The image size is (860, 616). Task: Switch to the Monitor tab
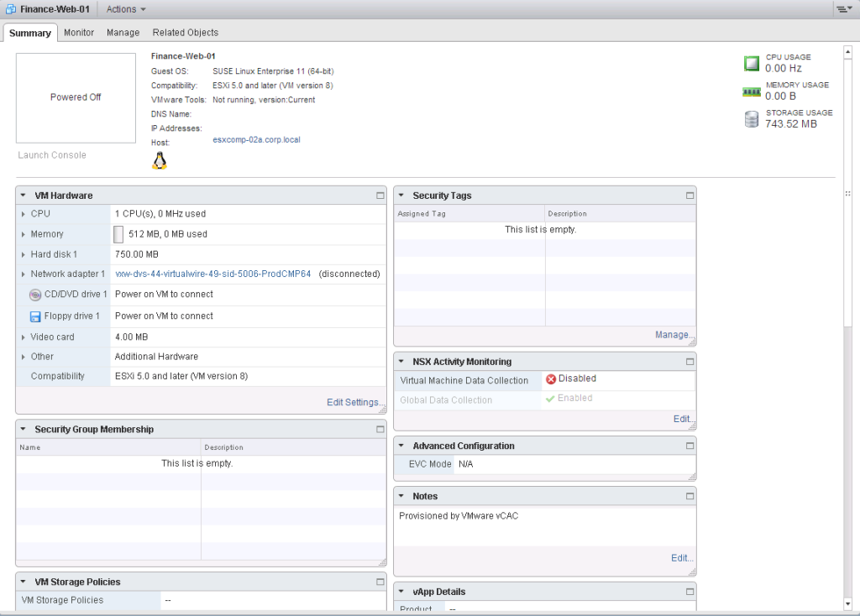tap(79, 33)
